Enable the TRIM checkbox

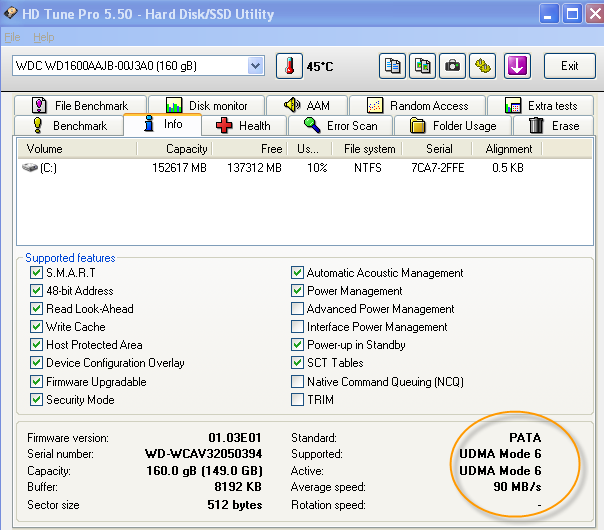tap(297, 399)
